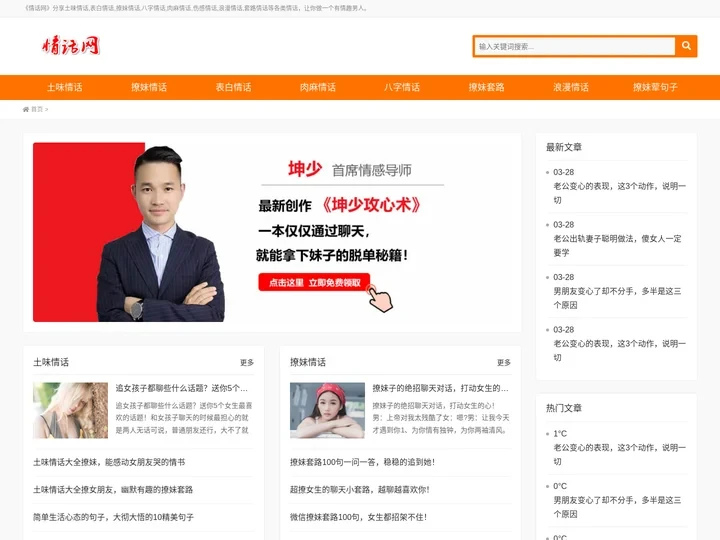Open 撩妹套路100句一问一答 article link
Viewport: 720px width, 540px height.
362,462
